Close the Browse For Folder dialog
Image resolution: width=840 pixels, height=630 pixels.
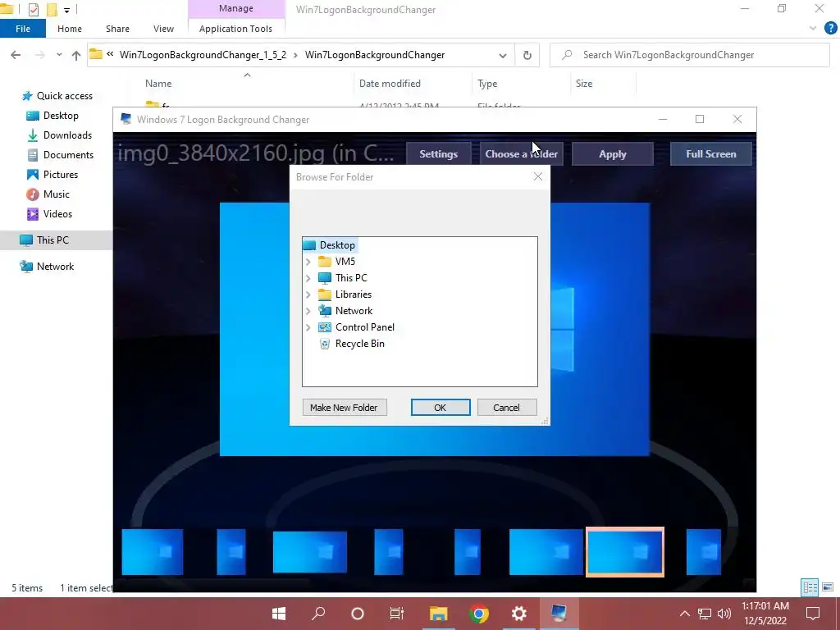coord(538,176)
